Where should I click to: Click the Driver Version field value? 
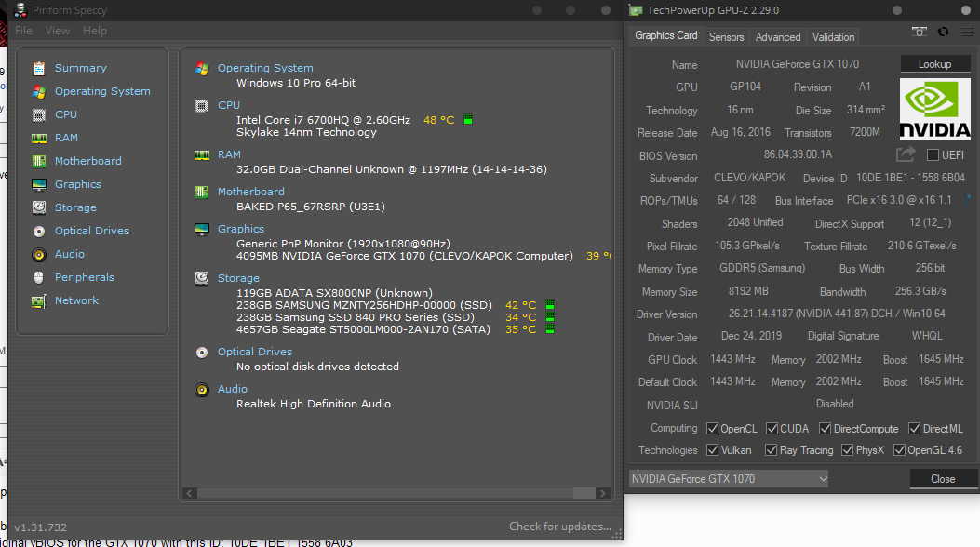coord(837,314)
